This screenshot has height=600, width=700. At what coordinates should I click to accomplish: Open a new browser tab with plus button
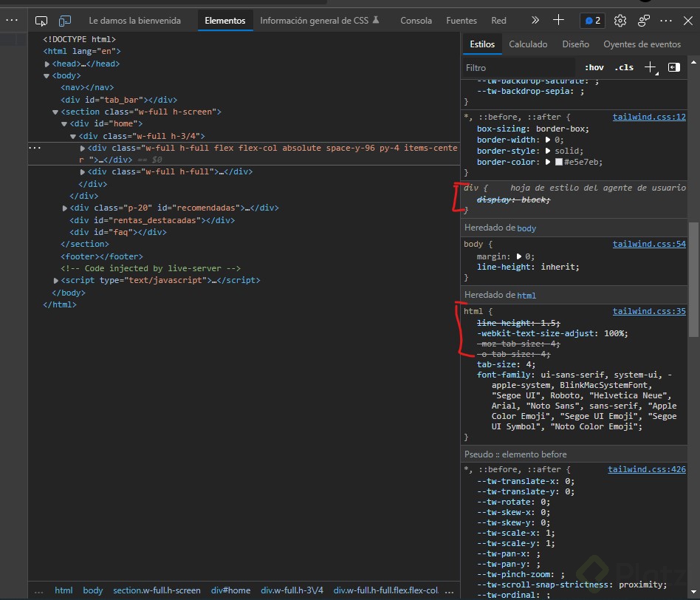(x=559, y=20)
